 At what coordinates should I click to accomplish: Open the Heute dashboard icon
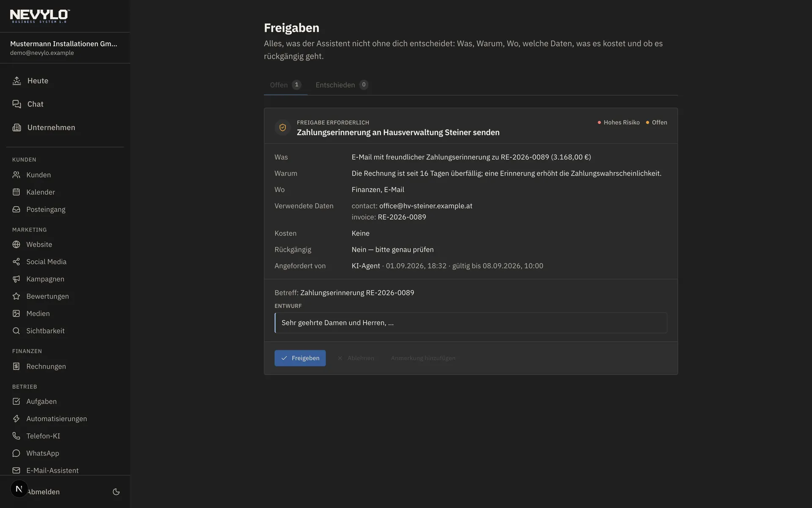pos(16,81)
